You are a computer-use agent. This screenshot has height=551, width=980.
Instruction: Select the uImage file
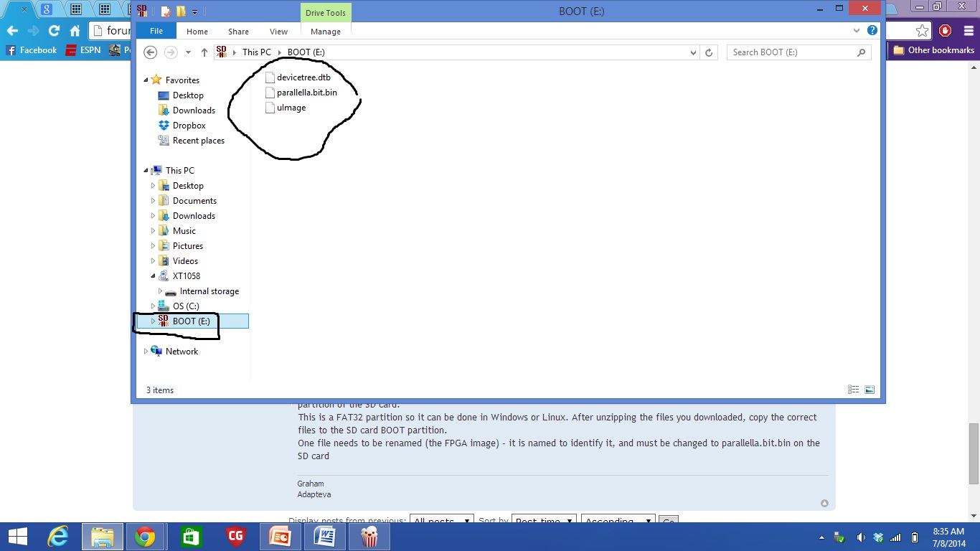(x=291, y=108)
